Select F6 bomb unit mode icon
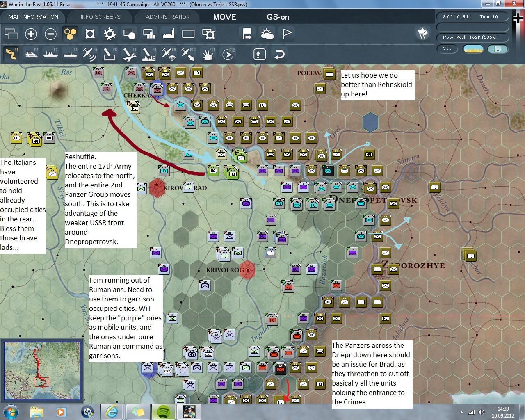The height and width of the screenshot is (420, 525). pos(110,54)
